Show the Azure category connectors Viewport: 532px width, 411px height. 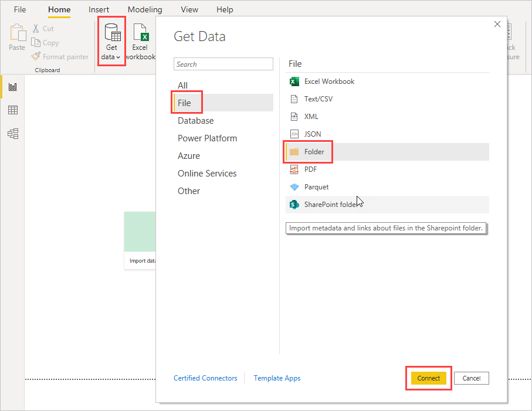click(189, 156)
